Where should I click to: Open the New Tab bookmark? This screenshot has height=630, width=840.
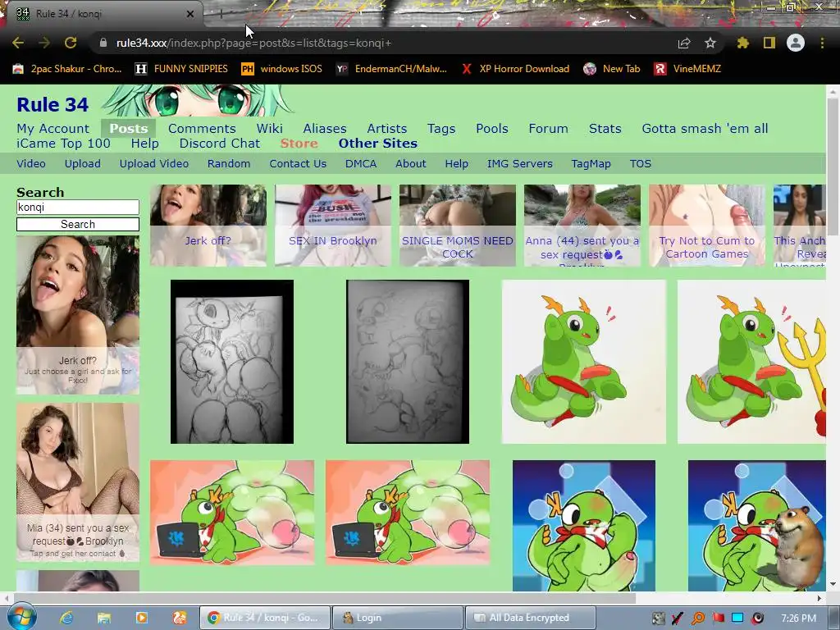[x=612, y=69]
